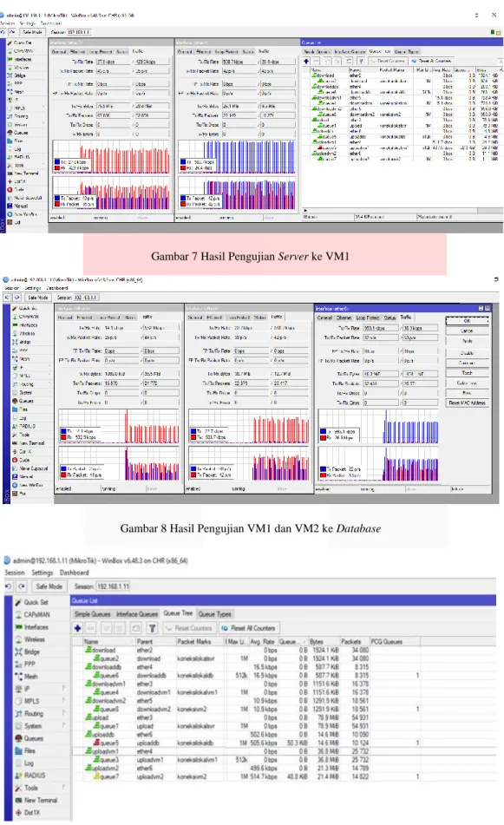Select Traffic tab in Interface ether6 dialog

(406, 318)
